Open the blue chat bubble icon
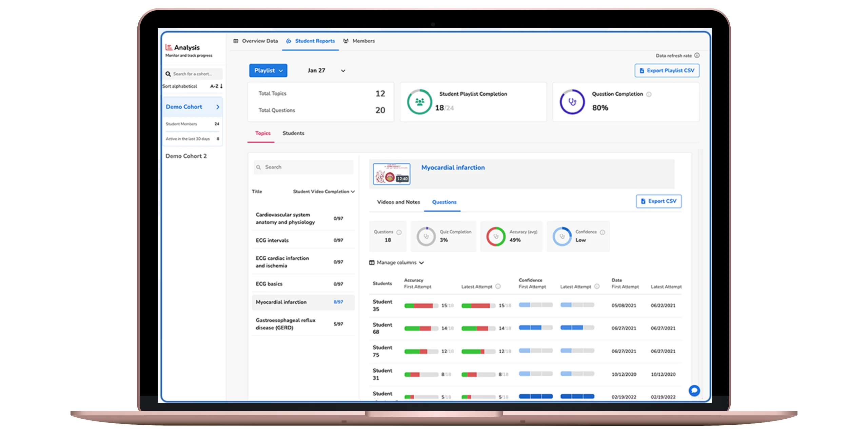The image size is (868, 434). tap(694, 391)
